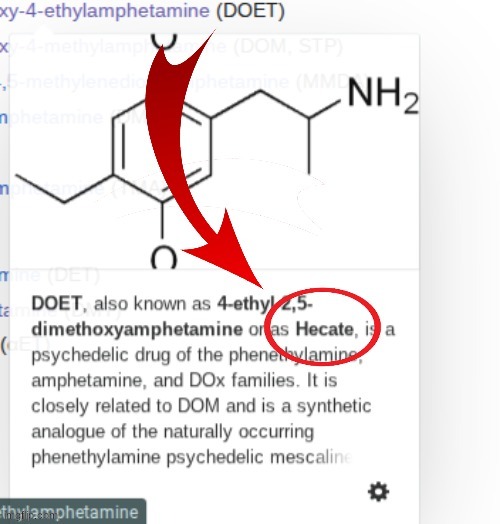
Task: Click the faded (DET) list entry
Action: [x=74, y=275]
